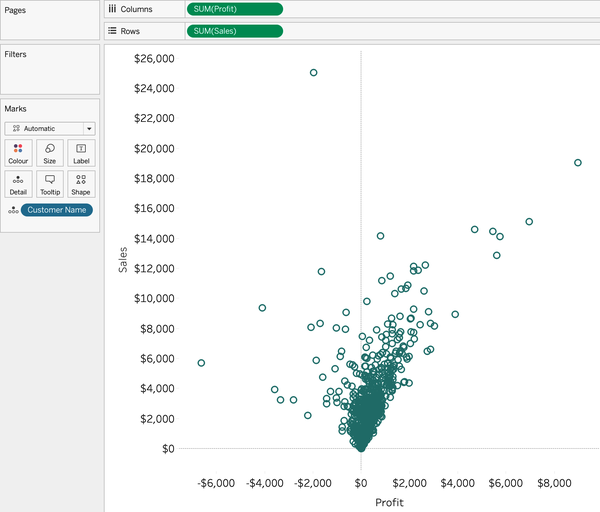This screenshot has height=512, width=600.
Task: Click the Filters shelf area
Action: [x=50, y=72]
